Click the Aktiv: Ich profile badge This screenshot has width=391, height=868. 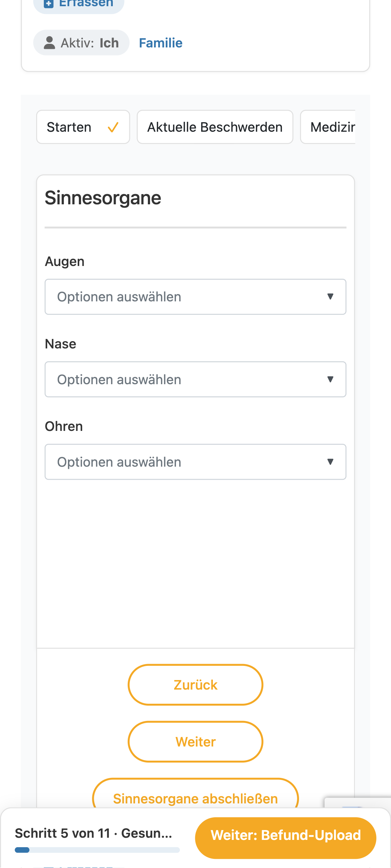click(81, 43)
